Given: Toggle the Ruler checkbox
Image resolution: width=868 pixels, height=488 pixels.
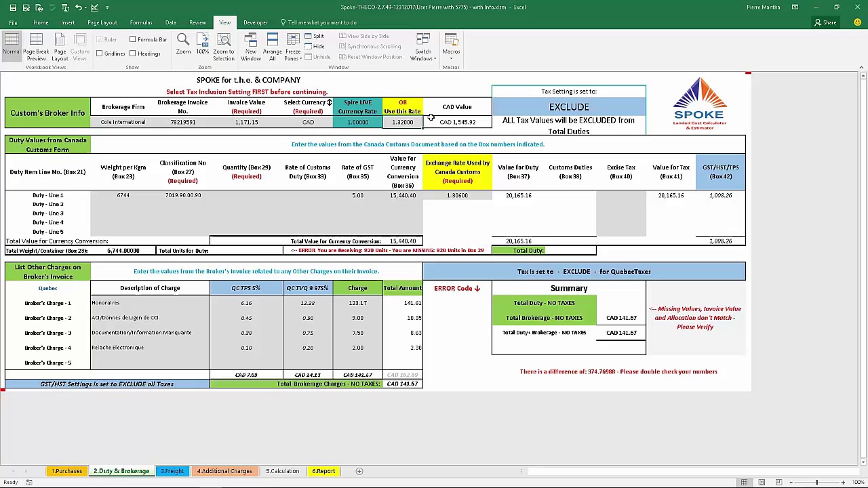Looking at the screenshot, I should pyautogui.click(x=106, y=40).
